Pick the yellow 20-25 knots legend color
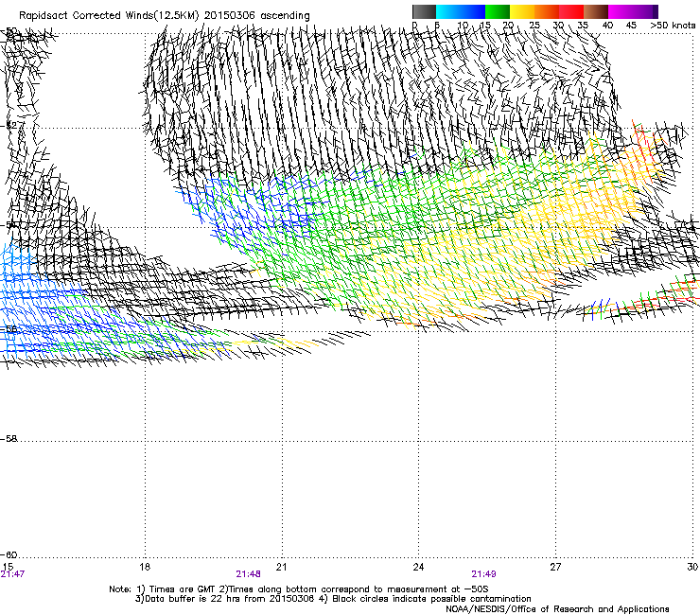The width and height of the screenshot is (700, 615). point(522,11)
